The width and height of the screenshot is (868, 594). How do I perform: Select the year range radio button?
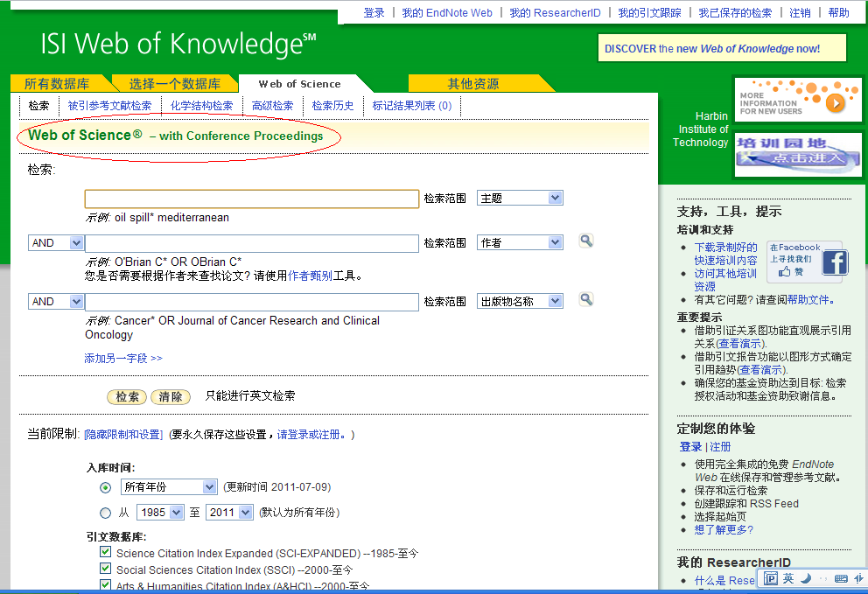pos(105,514)
